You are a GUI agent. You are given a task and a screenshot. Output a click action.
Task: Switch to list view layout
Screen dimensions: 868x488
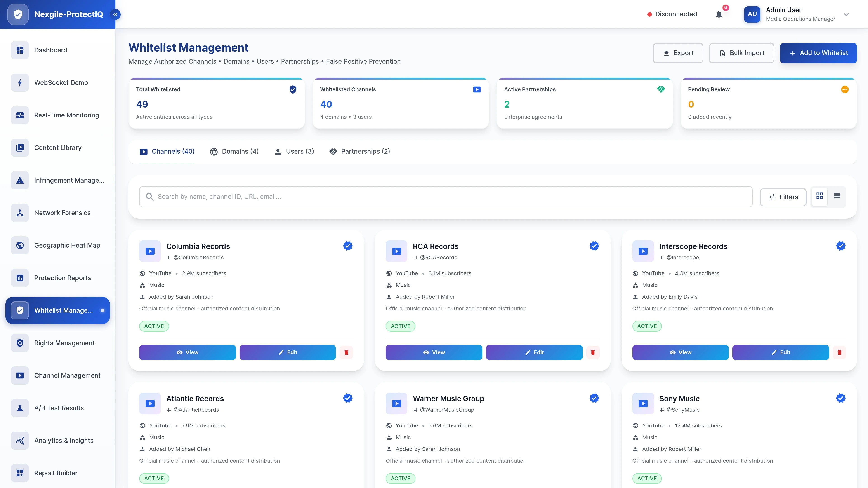[x=837, y=196]
